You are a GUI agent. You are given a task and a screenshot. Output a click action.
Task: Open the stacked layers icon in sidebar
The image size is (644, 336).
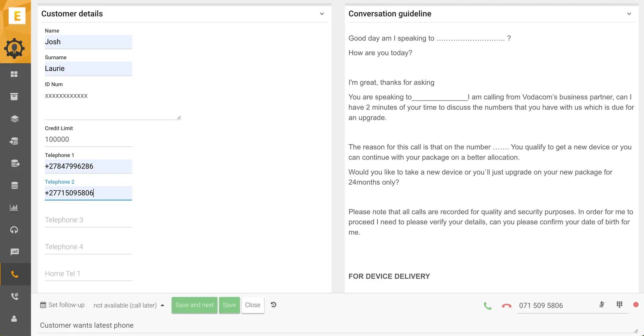[14, 119]
